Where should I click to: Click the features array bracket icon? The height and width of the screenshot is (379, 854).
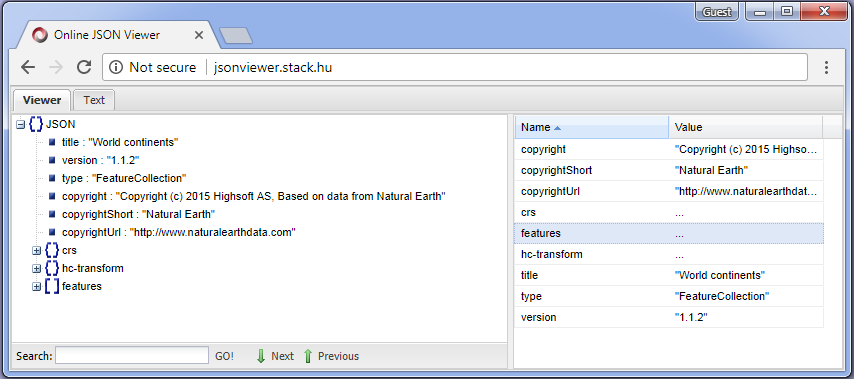(x=52, y=286)
